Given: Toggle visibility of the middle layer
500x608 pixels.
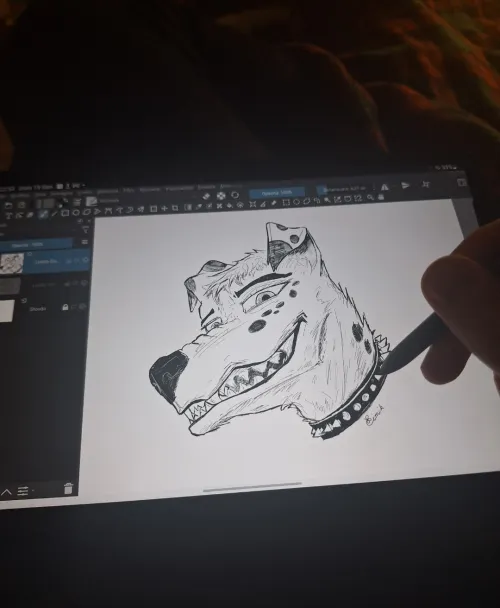Looking at the screenshot, I should (x=84, y=283).
